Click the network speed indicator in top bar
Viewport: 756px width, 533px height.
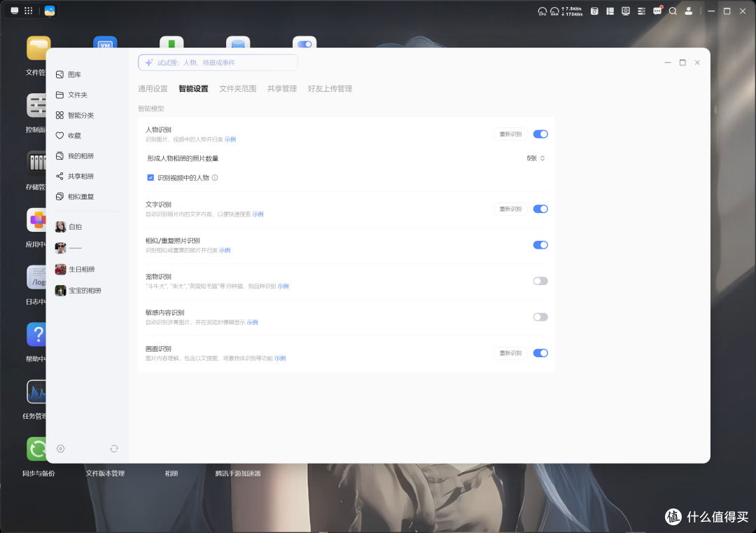[x=572, y=11]
